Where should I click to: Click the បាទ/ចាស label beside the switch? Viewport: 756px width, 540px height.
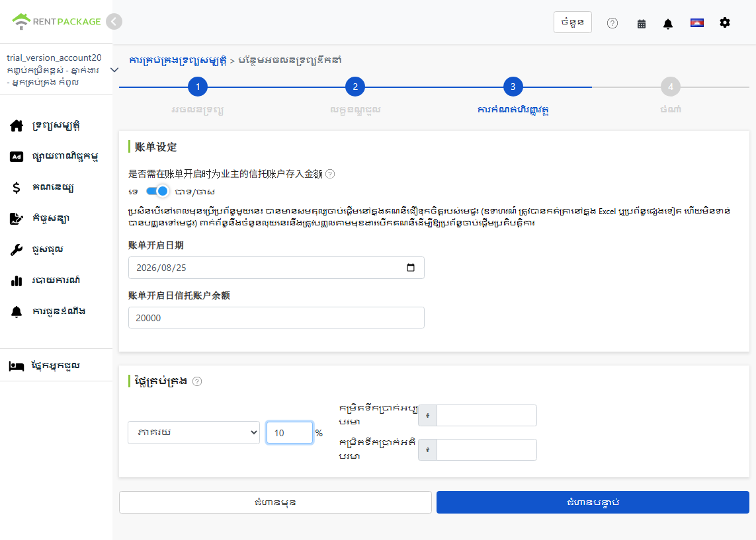(194, 192)
